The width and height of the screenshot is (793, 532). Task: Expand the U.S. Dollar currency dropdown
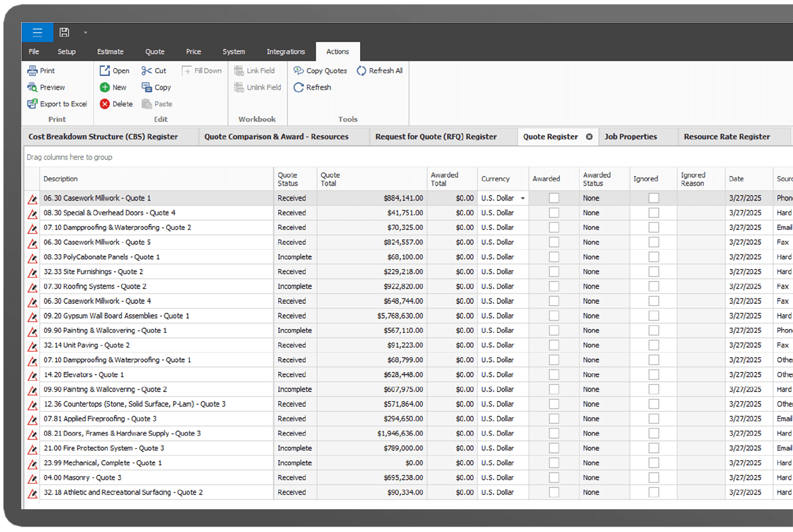523,198
